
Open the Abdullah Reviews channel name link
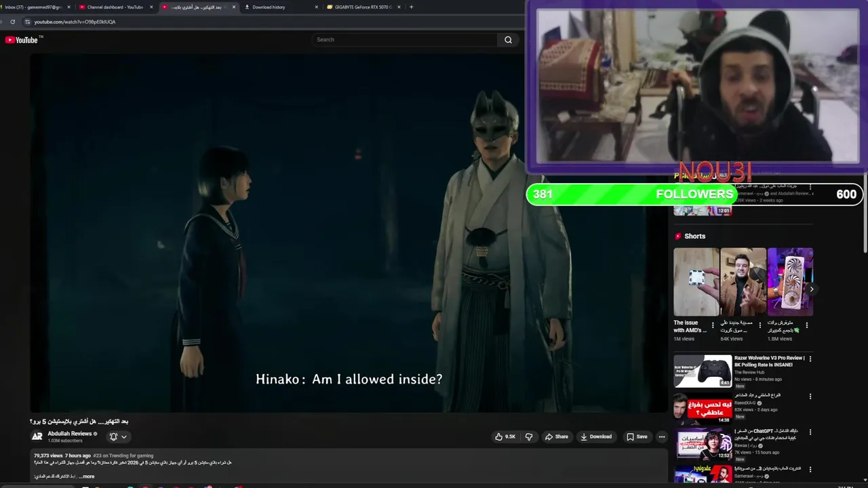point(70,434)
